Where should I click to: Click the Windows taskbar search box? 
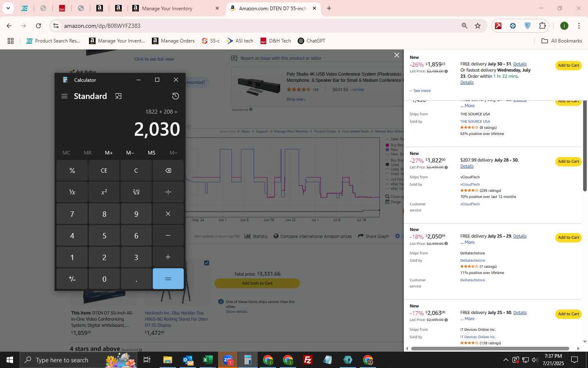(x=78, y=360)
